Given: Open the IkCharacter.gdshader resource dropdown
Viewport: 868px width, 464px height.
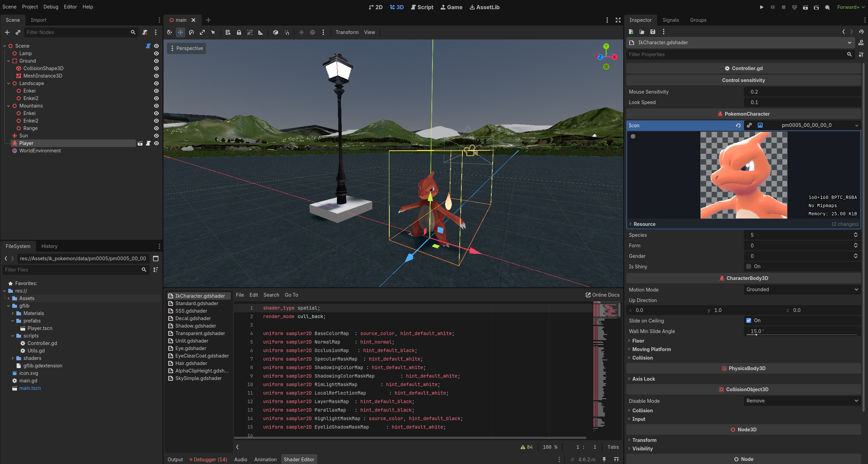Looking at the screenshot, I should tap(740, 43).
